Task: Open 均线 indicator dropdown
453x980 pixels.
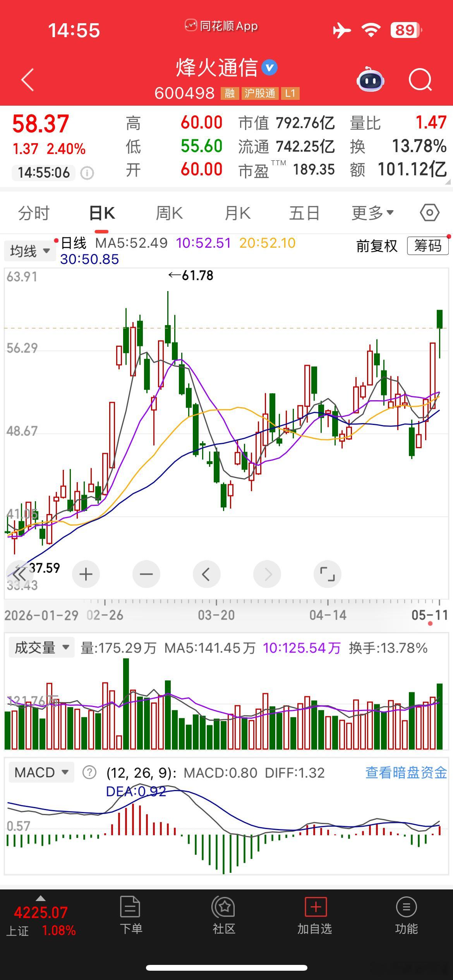Action: point(30,251)
